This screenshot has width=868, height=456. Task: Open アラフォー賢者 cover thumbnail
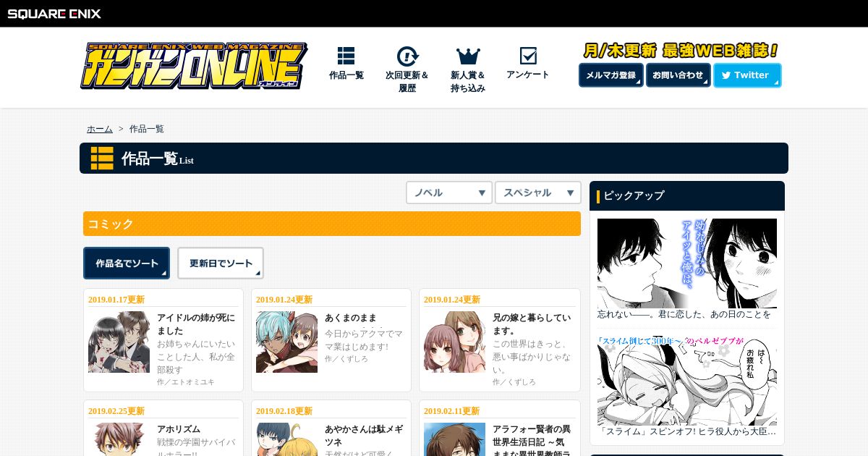coord(454,439)
